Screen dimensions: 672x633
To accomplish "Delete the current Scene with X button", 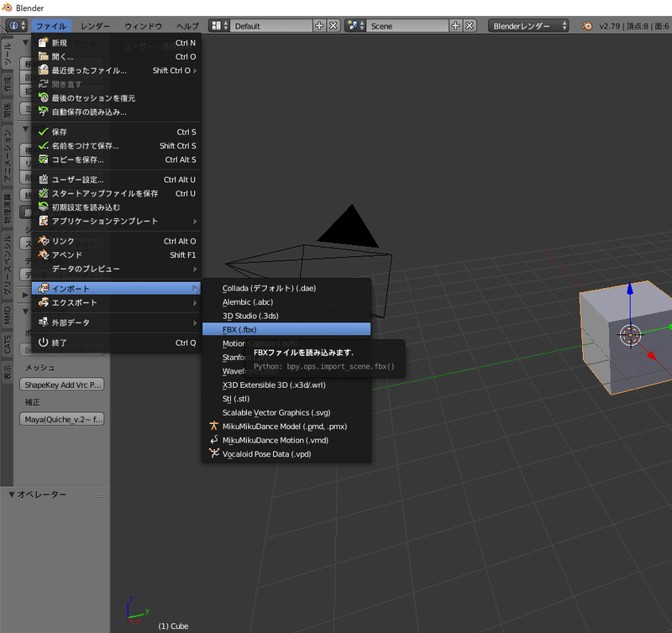I will tap(470, 26).
